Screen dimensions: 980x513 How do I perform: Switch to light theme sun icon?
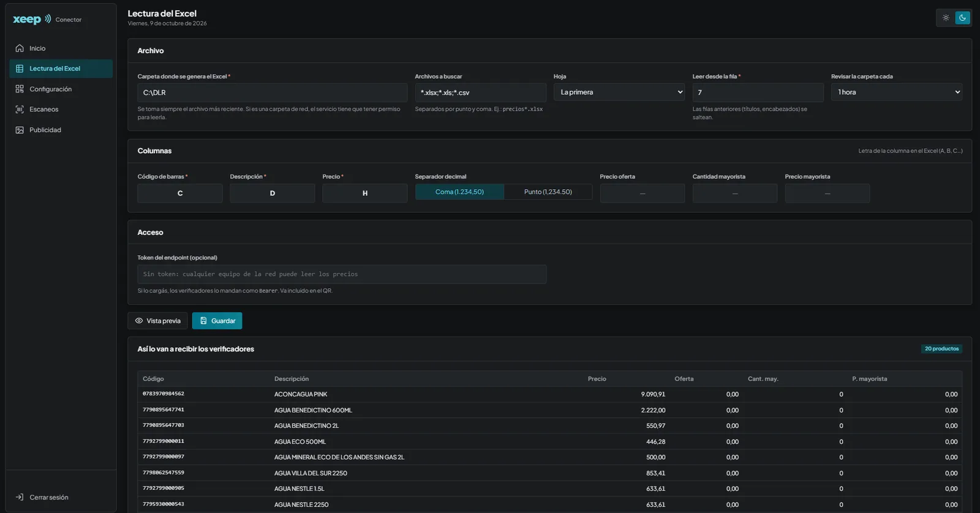click(946, 18)
